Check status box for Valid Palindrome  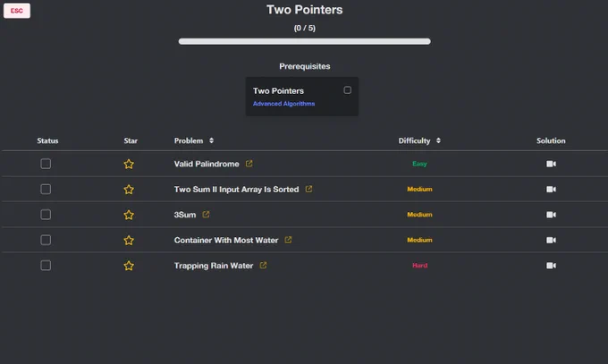tap(46, 164)
